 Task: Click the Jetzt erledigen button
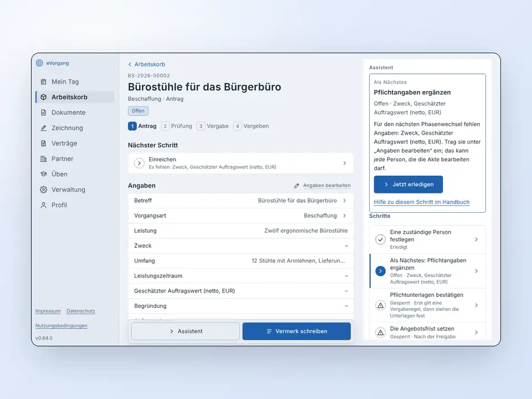point(408,185)
